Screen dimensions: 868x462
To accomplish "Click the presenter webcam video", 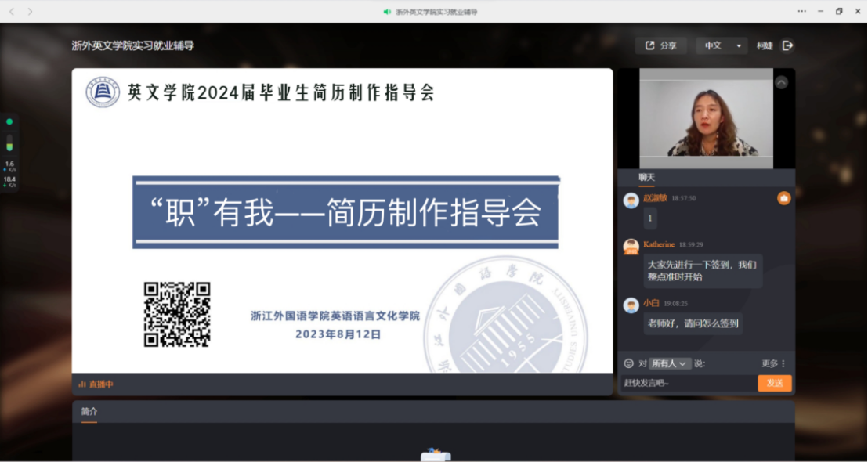I will (705, 118).
